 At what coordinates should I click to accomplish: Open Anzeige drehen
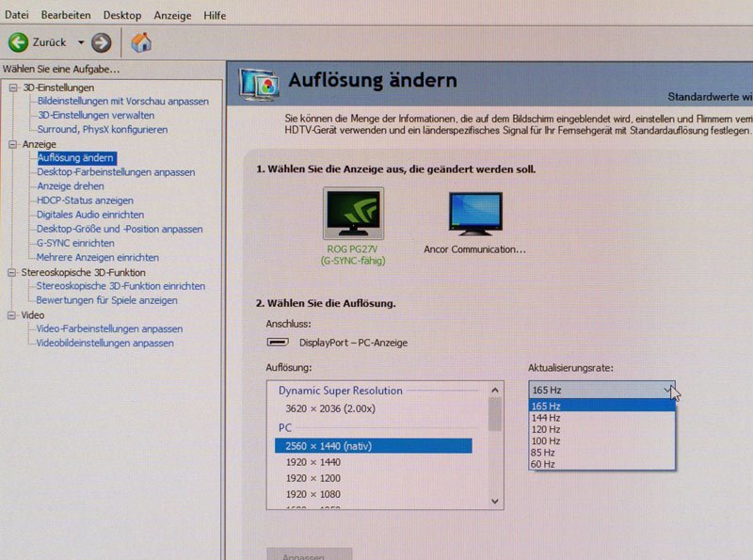point(70,185)
